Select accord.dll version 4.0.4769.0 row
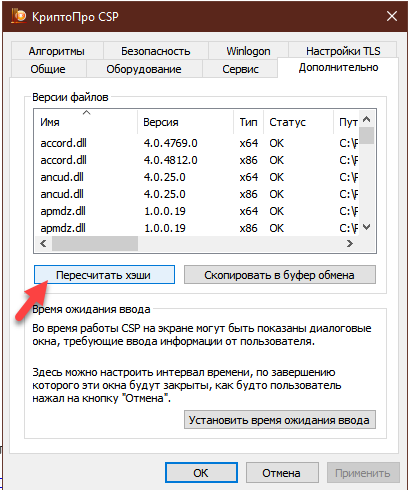 click(x=197, y=143)
